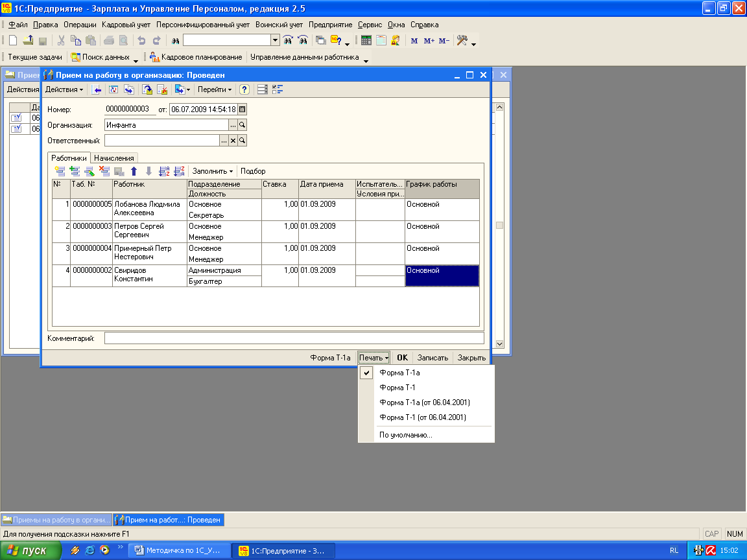Click the find in list arrow icon in document toolbar
This screenshot has height=560, width=747.
coord(96,89)
